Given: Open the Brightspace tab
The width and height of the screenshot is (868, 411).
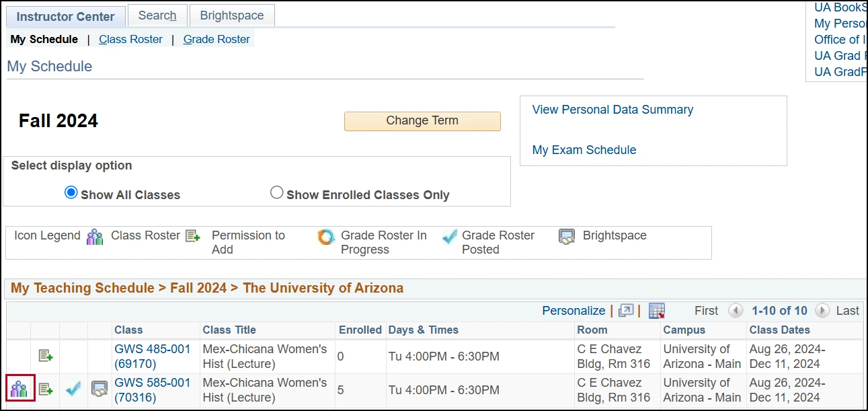Looking at the screenshot, I should pos(232,15).
